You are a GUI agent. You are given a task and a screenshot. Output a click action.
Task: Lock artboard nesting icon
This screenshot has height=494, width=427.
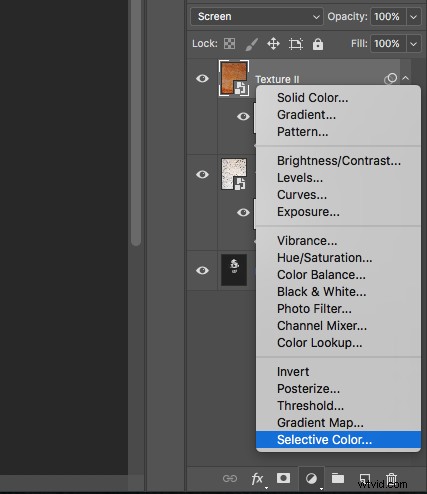coord(296,44)
